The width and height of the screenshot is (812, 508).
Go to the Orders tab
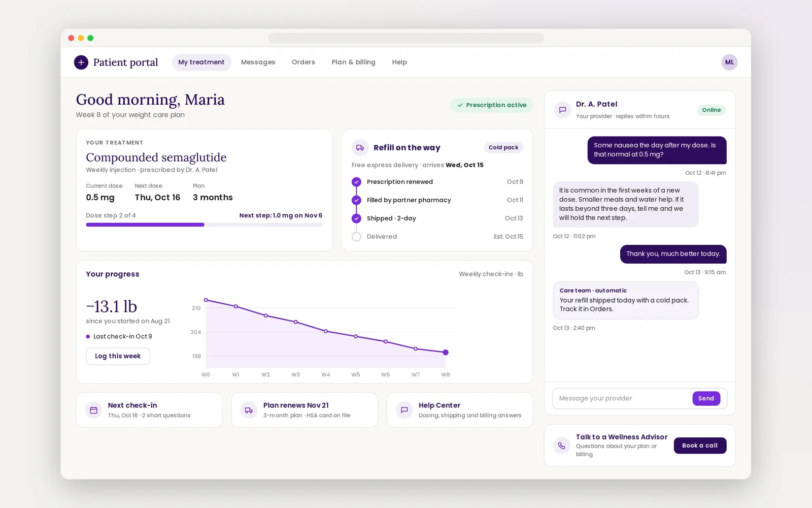303,62
